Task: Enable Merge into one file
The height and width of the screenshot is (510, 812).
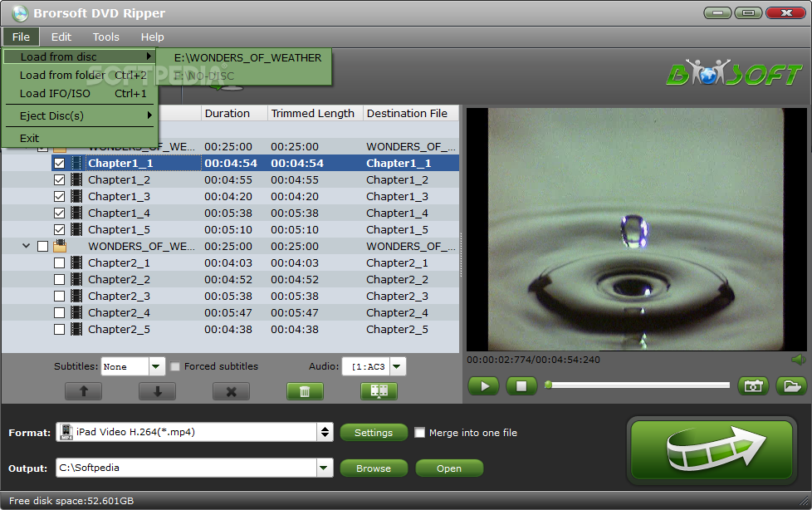Action: click(420, 432)
